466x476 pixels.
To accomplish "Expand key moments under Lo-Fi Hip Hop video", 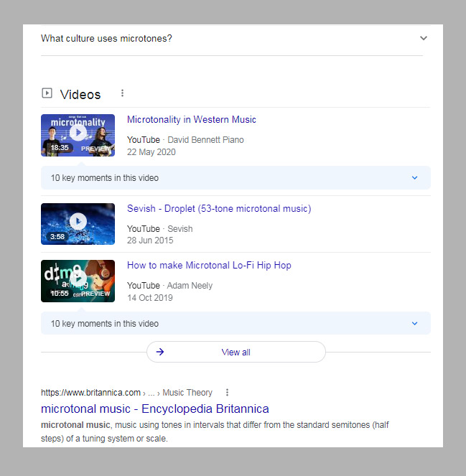I will click(x=414, y=324).
